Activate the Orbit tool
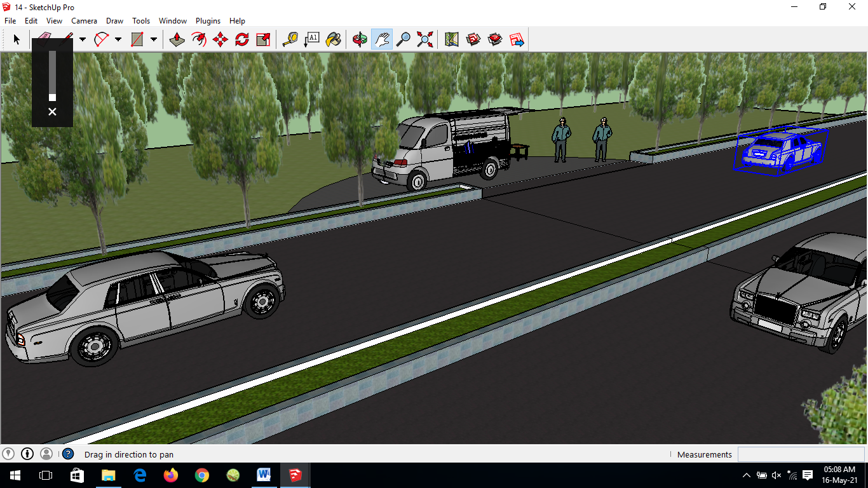The image size is (868, 488). coord(360,39)
